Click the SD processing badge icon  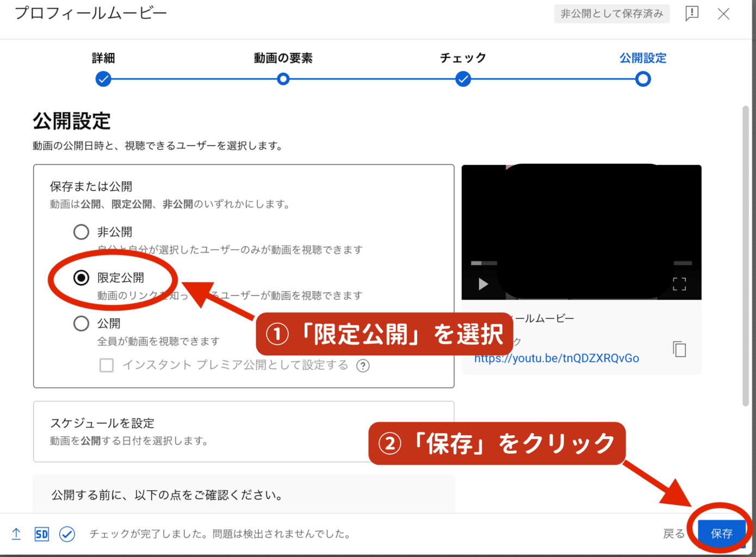tap(41, 534)
